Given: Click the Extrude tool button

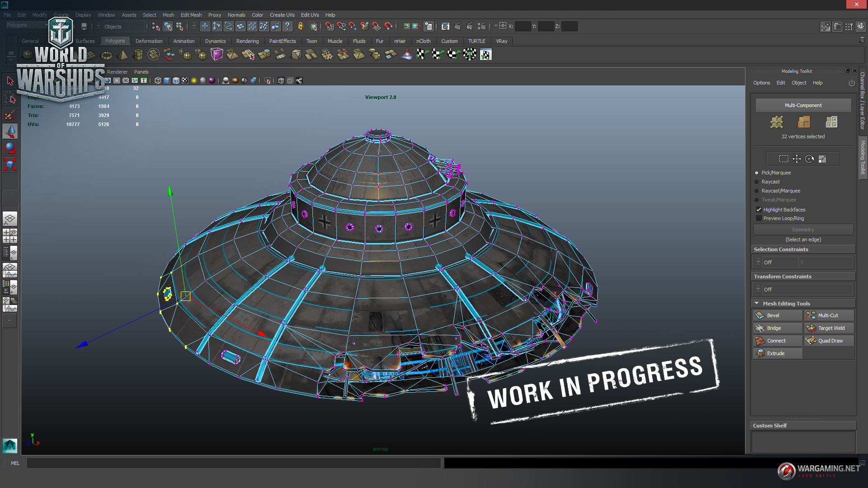Looking at the screenshot, I should [778, 353].
